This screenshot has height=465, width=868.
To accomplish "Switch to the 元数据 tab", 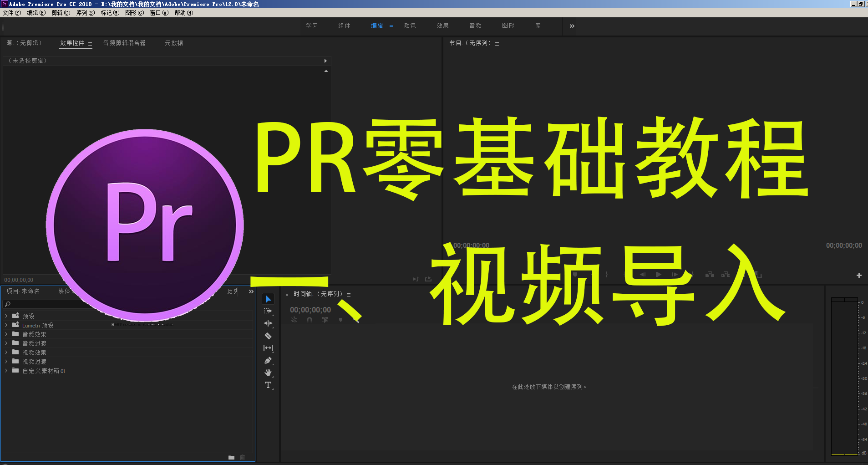I will point(174,43).
